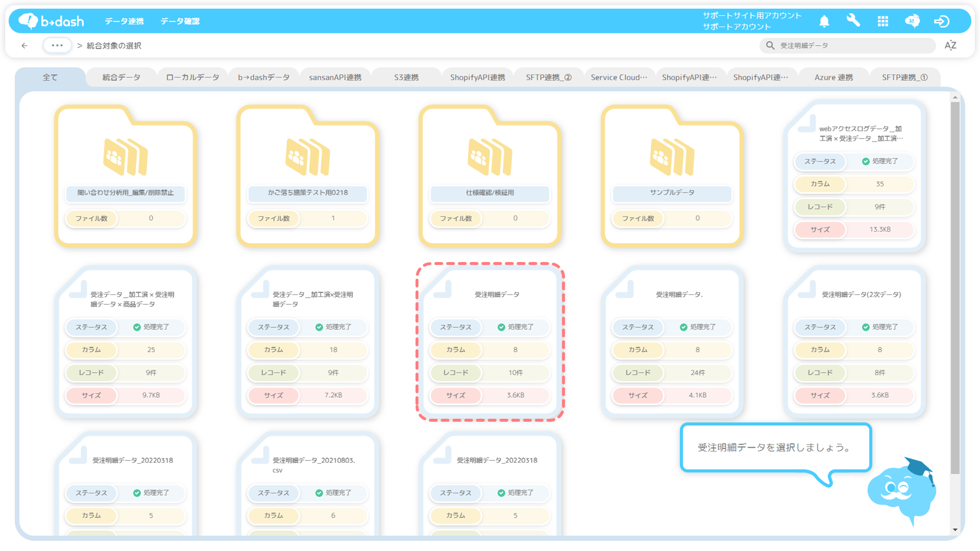Screen dimensions: 980x551
Task: Select the 受注明細データ card with 10件
Action: click(x=490, y=342)
